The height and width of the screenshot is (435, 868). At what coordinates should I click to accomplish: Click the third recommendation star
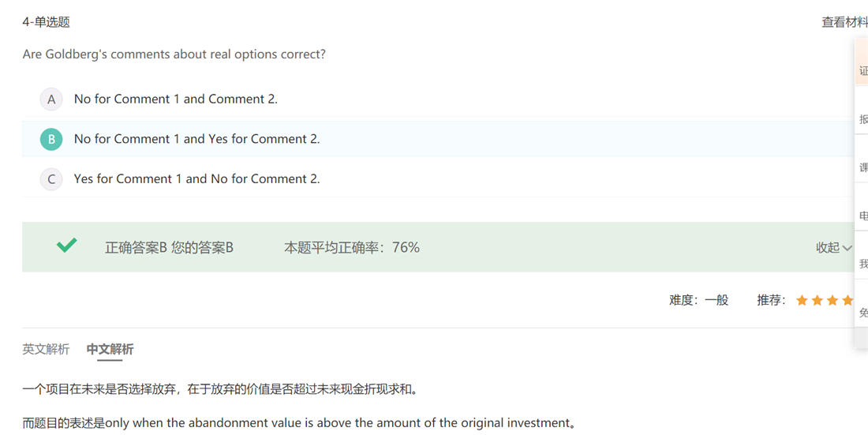pyautogui.click(x=832, y=301)
